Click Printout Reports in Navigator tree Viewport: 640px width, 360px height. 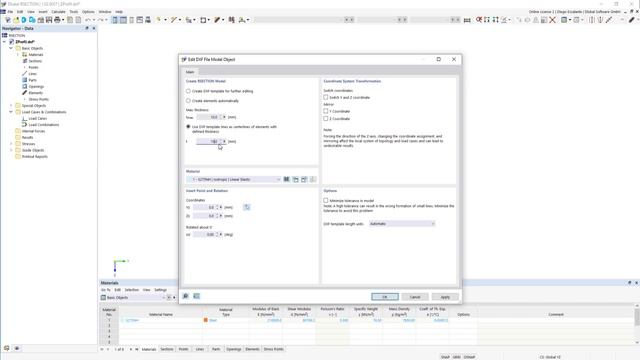pos(34,156)
